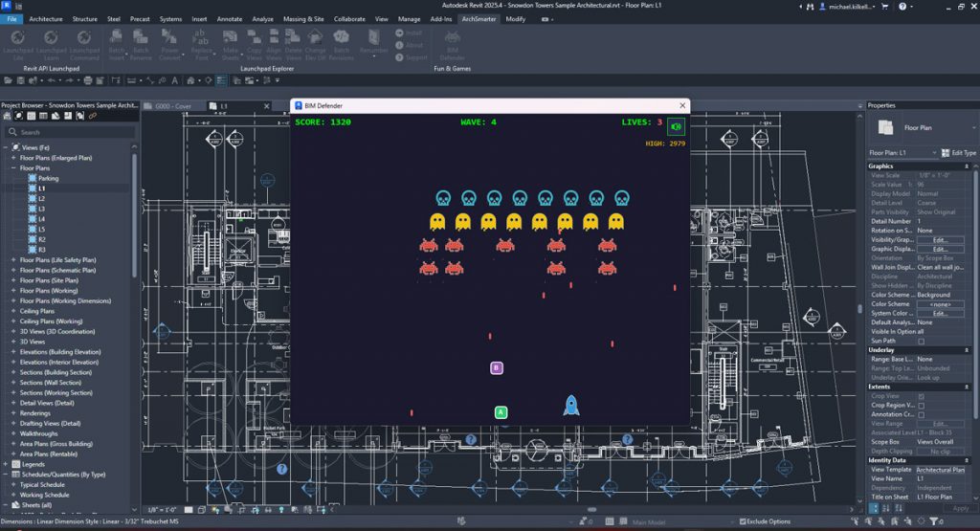Image resolution: width=980 pixels, height=531 pixels.
Task: Toggle the Crop Region Visible checkbox
Action: [921, 405]
